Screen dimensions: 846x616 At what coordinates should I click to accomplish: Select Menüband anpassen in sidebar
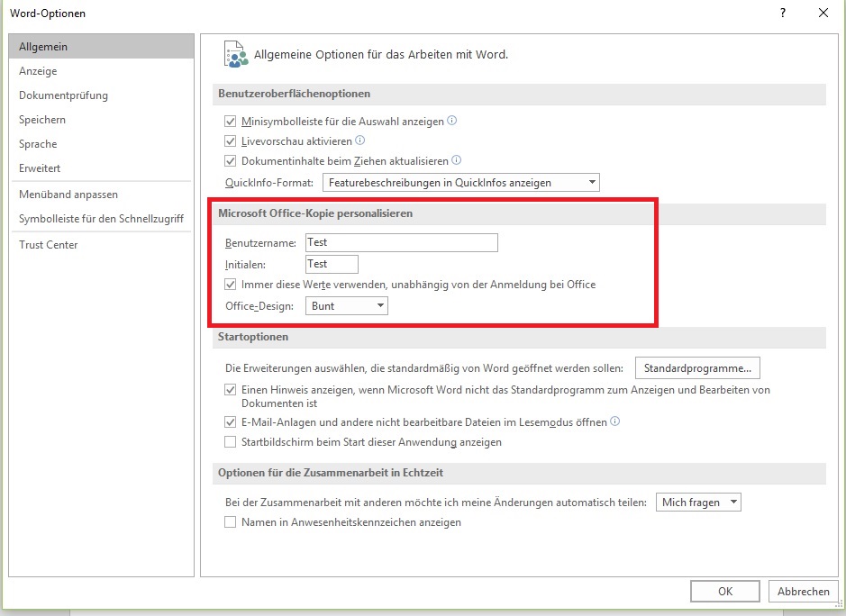[x=102, y=195]
